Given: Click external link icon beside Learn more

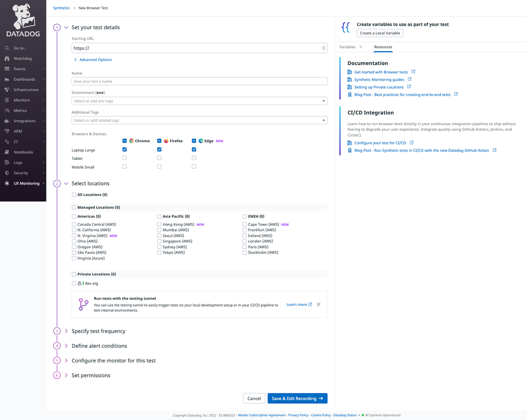Looking at the screenshot, I should point(310,304).
